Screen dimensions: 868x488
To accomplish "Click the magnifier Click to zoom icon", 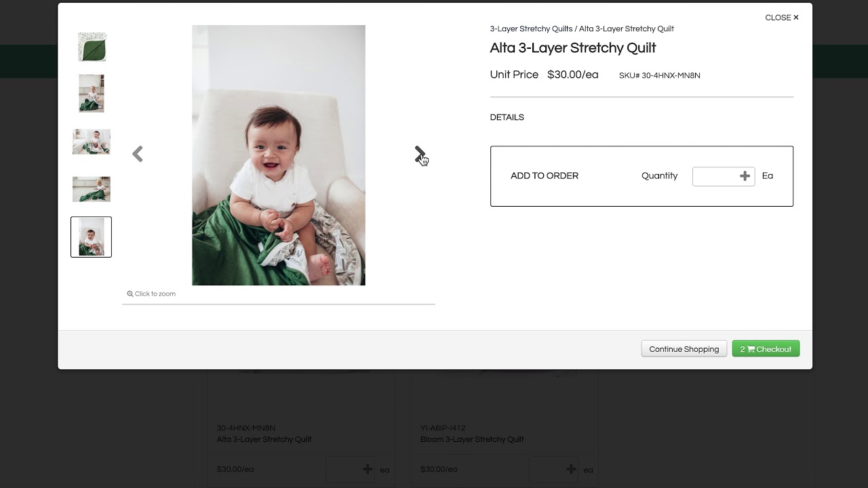I will 130,294.
